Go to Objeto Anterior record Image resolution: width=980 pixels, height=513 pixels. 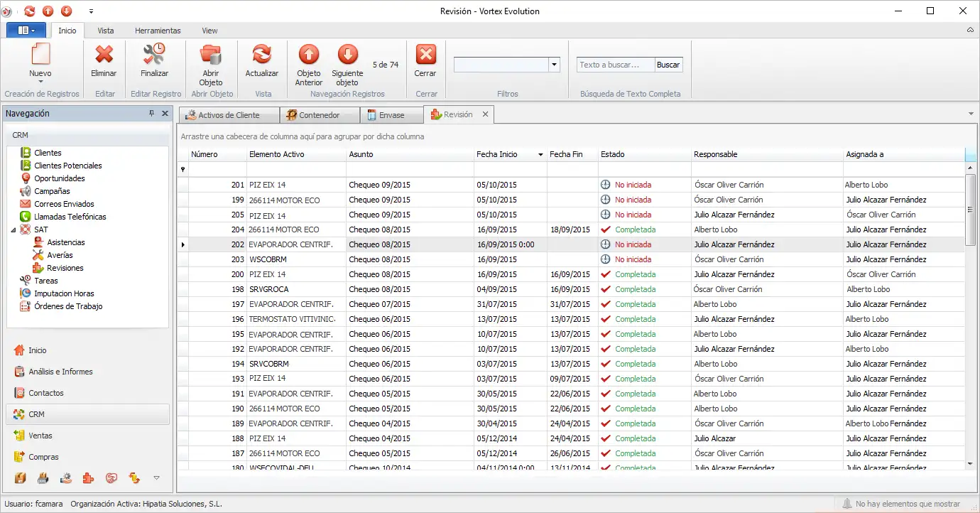coord(309,55)
